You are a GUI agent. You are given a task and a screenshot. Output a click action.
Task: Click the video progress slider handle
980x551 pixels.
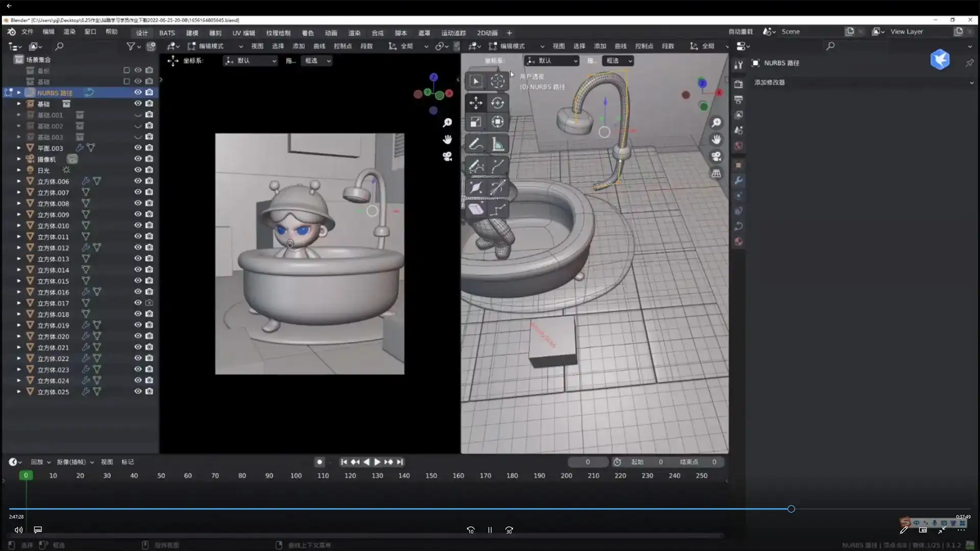pos(791,509)
